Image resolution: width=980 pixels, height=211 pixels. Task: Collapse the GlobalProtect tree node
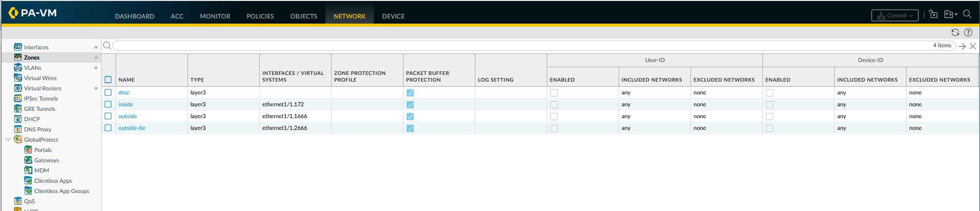8,140
